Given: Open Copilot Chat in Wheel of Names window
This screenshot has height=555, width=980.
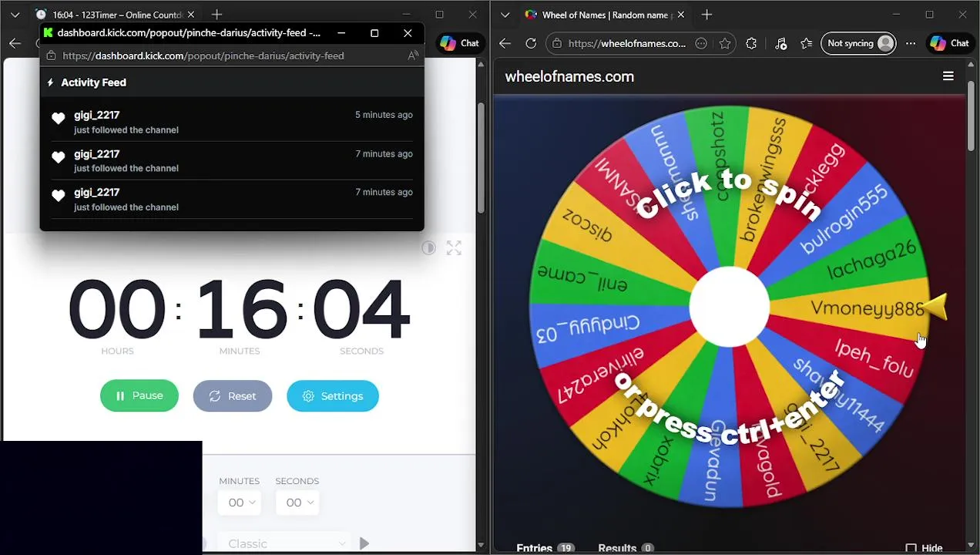Looking at the screenshot, I should coord(949,43).
